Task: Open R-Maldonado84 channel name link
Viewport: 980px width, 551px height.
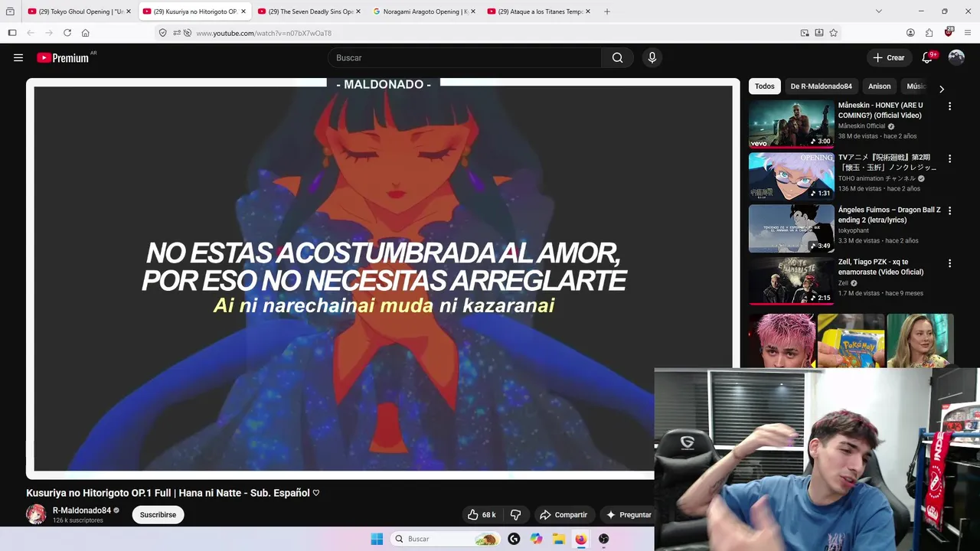Action: (82, 510)
